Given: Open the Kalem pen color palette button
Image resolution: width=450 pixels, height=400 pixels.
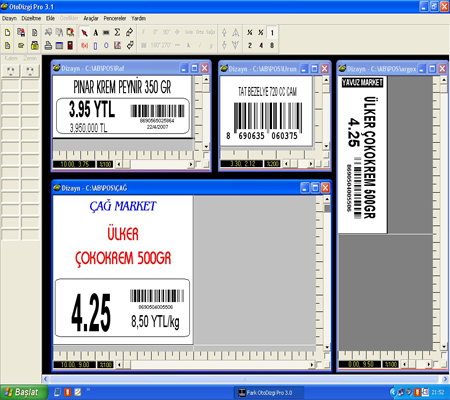Looking at the screenshot, I should pos(11,71).
